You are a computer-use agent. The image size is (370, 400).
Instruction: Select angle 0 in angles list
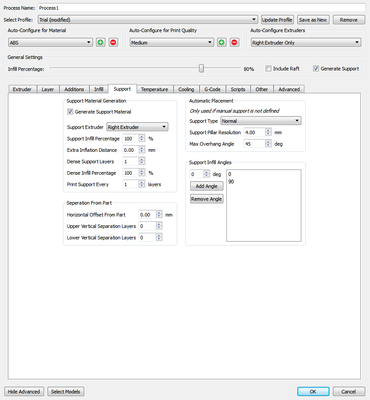263,174
